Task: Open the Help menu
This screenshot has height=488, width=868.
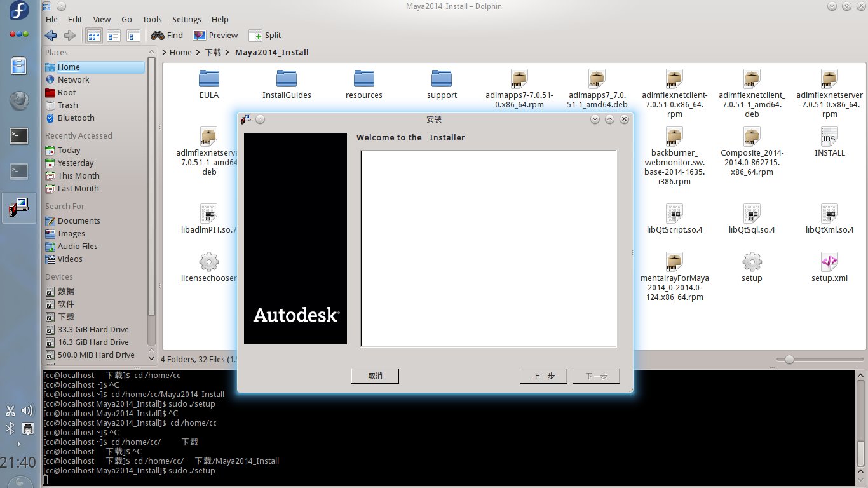Action: pyautogui.click(x=220, y=20)
